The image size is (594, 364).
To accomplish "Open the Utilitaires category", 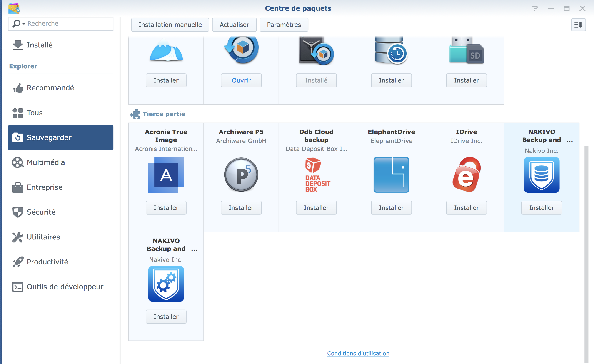I will click(60, 237).
